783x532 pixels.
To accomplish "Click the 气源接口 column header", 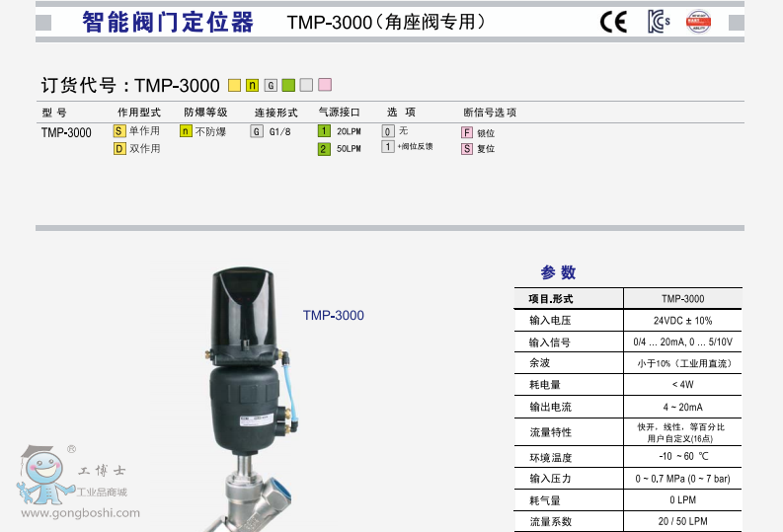I will pos(340,113).
